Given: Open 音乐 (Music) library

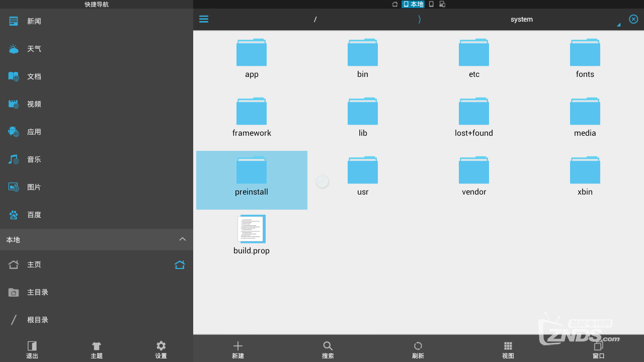Looking at the screenshot, I should click(97, 159).
